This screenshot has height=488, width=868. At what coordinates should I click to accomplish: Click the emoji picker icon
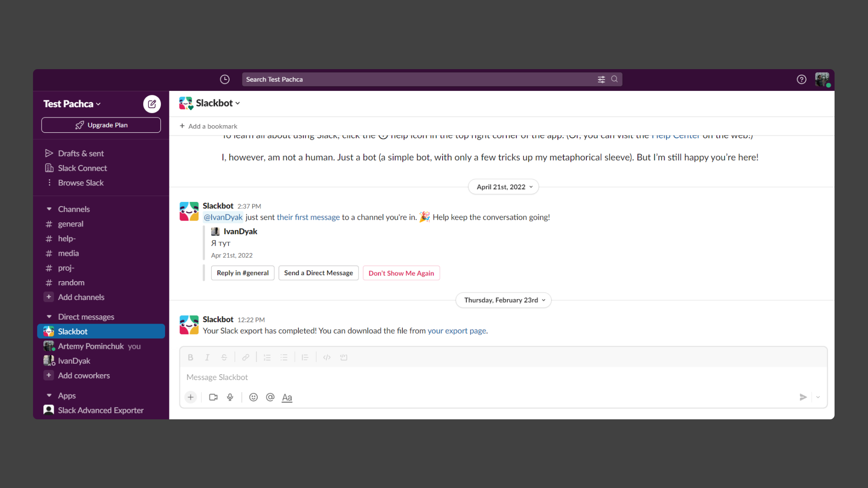(x=253, y=397)
